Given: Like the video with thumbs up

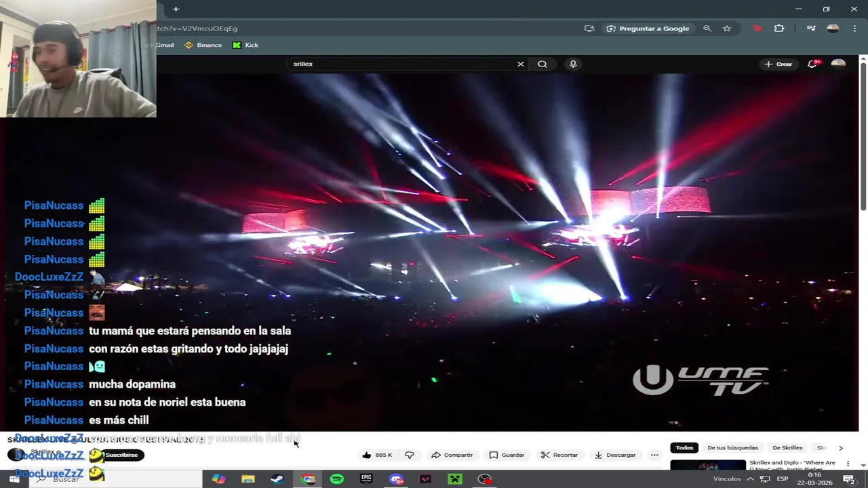Looking at the screenshot, I should click(377, 455).
